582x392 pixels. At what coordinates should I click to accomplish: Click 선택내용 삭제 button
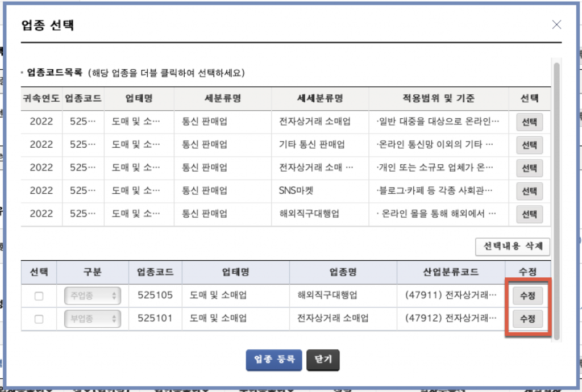(x=512, y=246)
